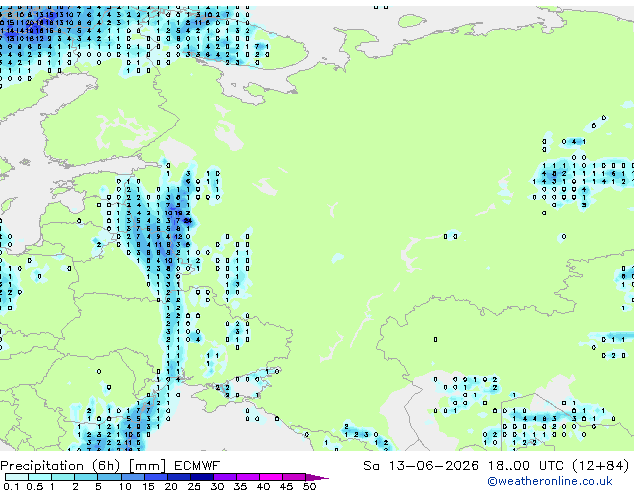634x490 pixels.
Task: Click the 35–40 mm legend color
Action: [x=248, y=477]
